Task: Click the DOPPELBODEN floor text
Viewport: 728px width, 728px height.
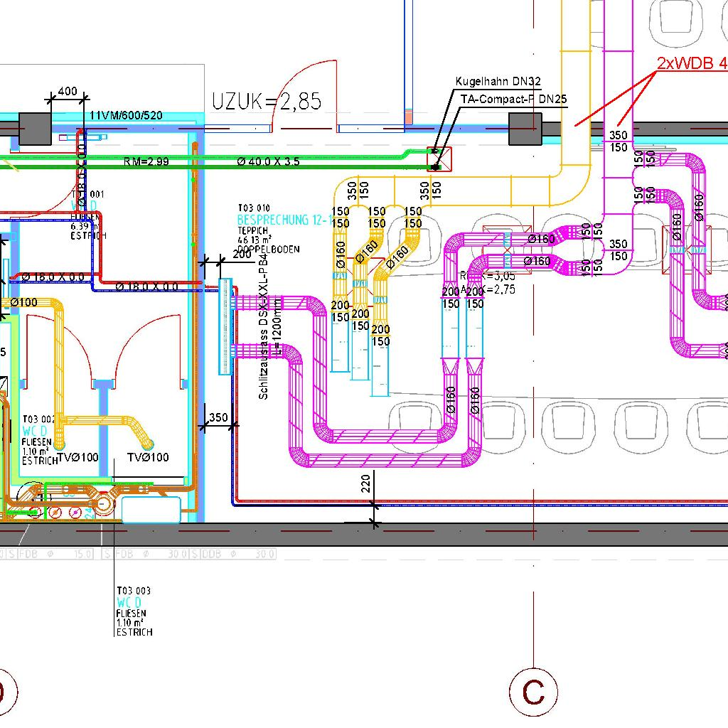Action: tap(268, 250)
